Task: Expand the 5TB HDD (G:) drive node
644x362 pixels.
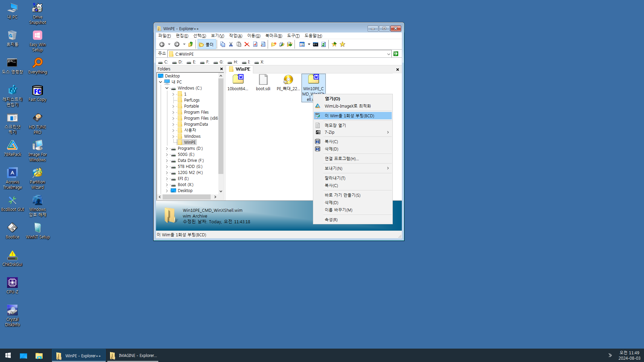Action: (167, 167)
